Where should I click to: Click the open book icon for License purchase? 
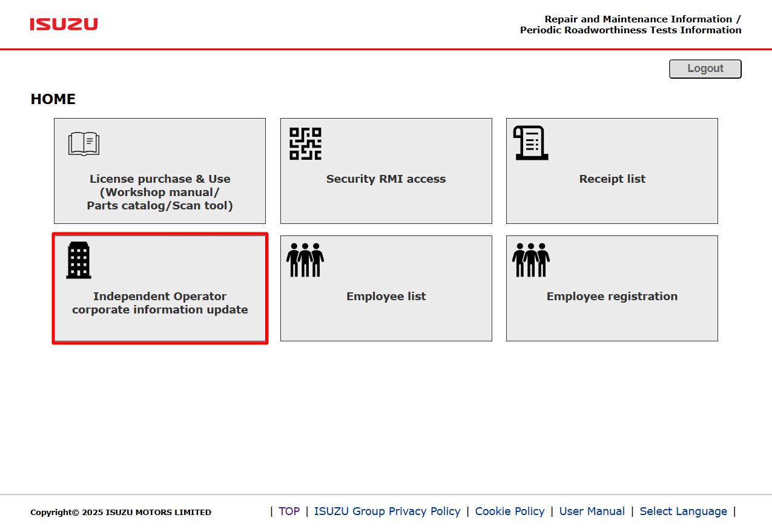(84, 144)
